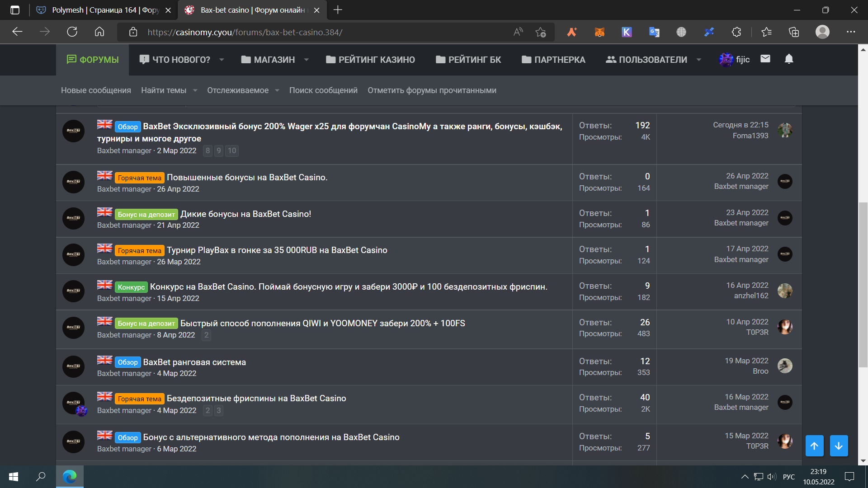Viewport: 868px width, 488px height.
Task: Open MetaMask fox extension icon
Action: pos(599,32)
